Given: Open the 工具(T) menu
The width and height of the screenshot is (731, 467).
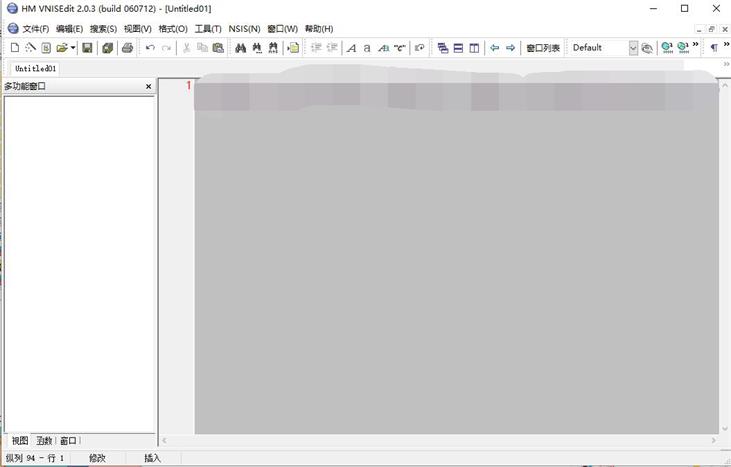Looking at the screenshot, I should pyautogui.click(x=208, y=29).
